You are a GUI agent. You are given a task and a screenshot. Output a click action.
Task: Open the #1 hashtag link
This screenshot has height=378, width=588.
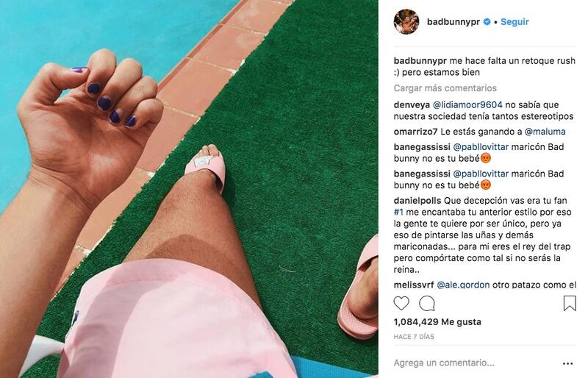click(398, 212)
